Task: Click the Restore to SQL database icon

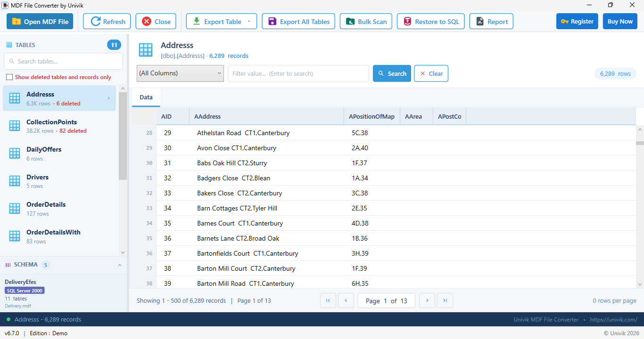Action: pyautogui.click(x=407, y=22)
